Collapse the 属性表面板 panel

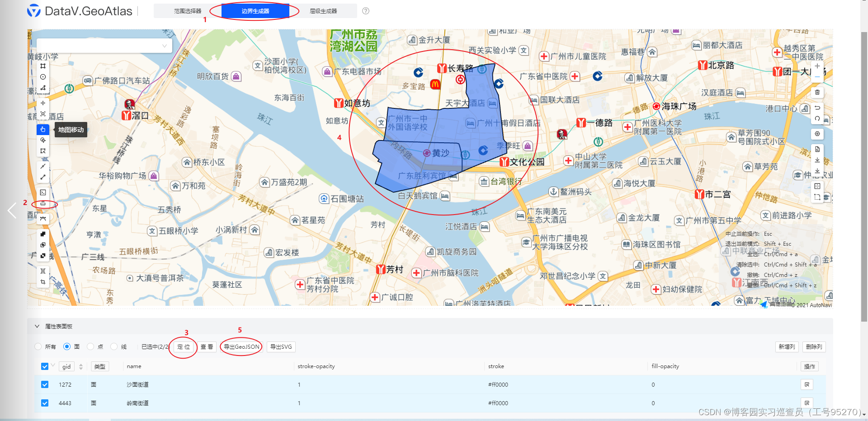pos(38,326)
